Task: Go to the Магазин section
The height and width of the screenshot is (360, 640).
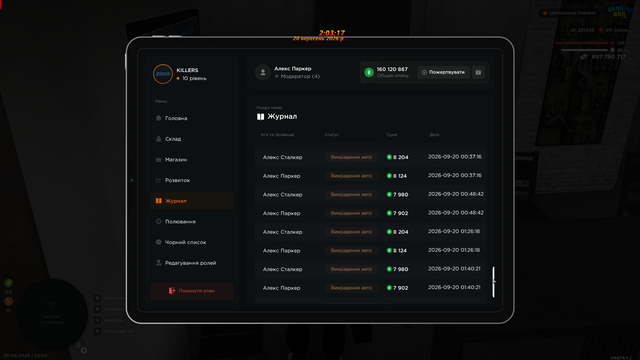Action: click(192, 160)
